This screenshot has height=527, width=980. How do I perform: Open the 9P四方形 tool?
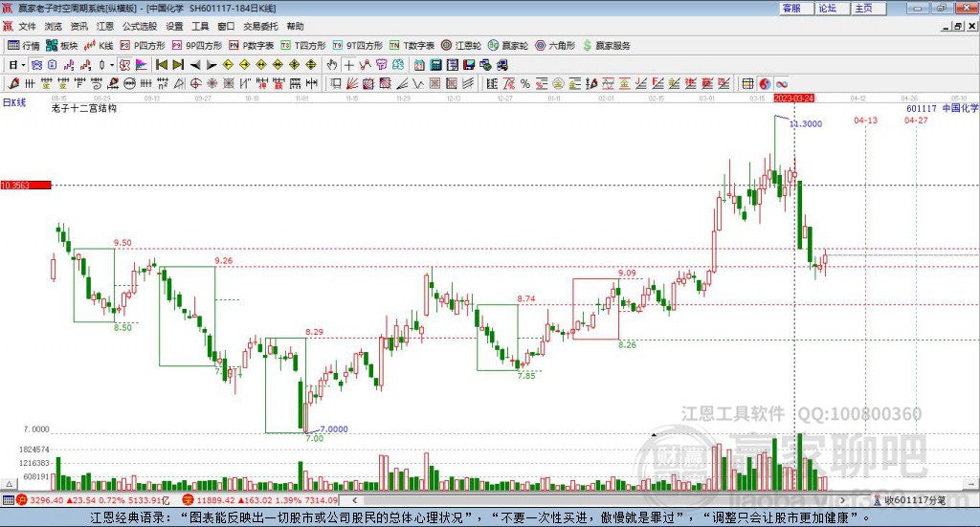[197, 46]
